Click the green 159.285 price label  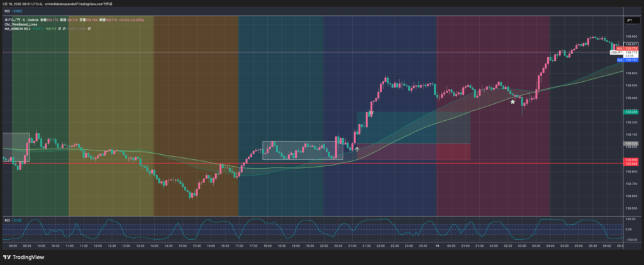pos(630,111)
